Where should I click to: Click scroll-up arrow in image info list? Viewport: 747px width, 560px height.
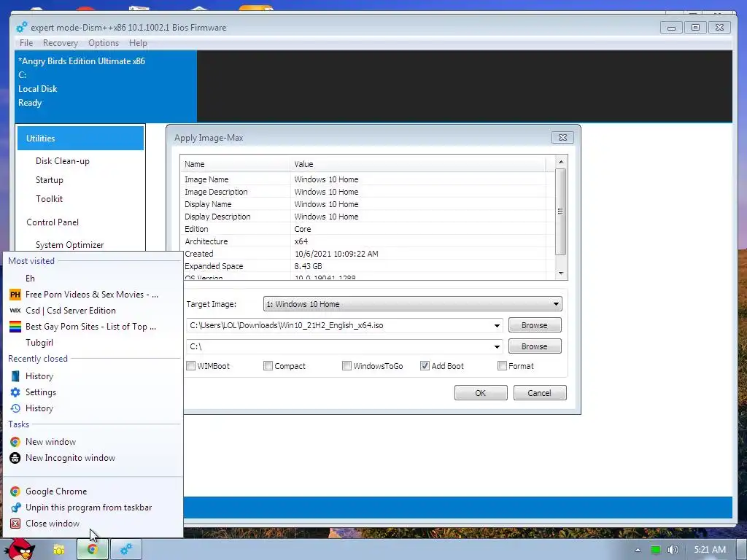click(x=561, y=162)
